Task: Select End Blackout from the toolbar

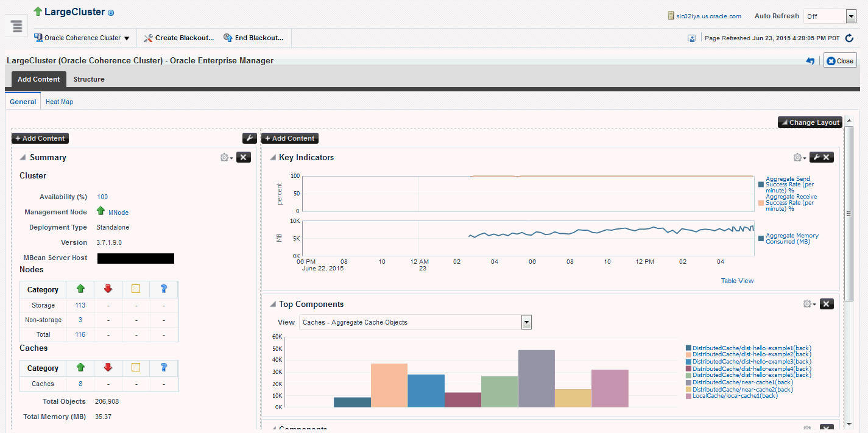Action: 254,37
